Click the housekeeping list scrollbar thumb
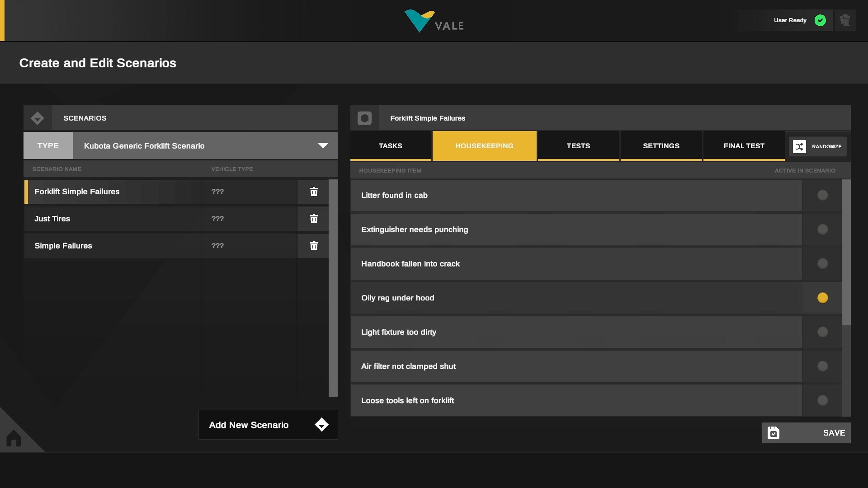 tap(846, 252)
